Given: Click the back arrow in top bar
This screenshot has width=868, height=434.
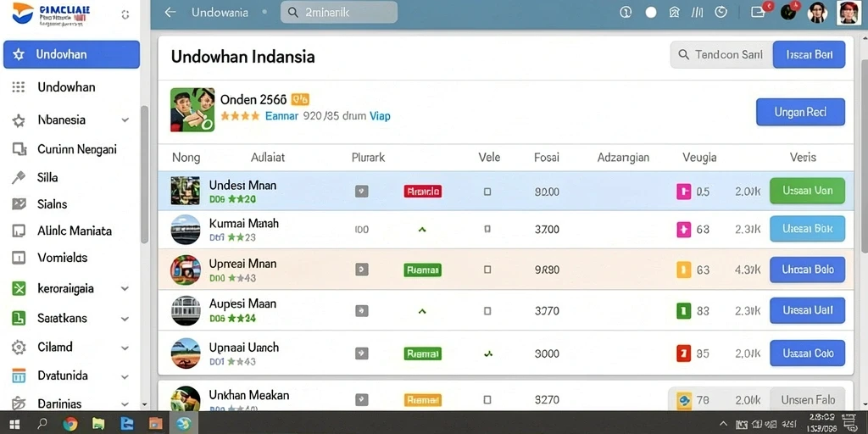Looking at the screenshot, I should (x=170, y=12).
